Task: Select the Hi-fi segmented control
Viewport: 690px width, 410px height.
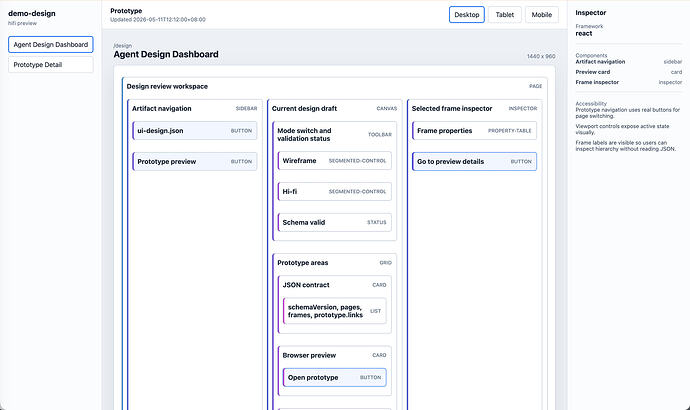Action: coord(334,191)
